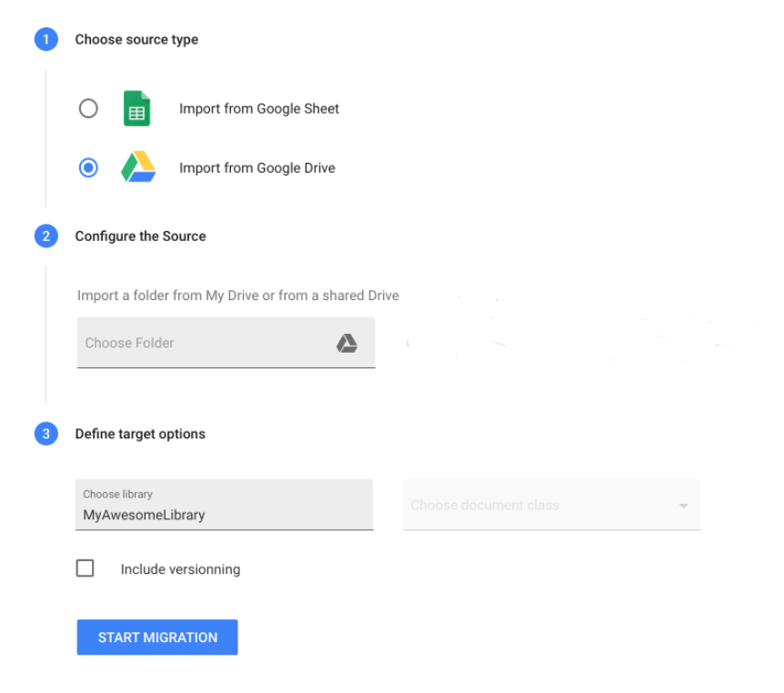The image size is (784, 693).
Task: Open Drive picker icon in Choose Folder field
Action: click(x=347, y=344)
